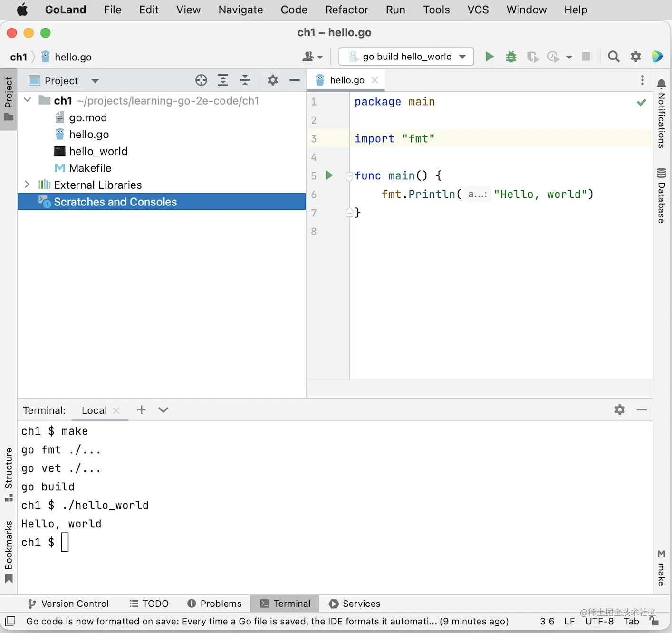Open the JetBrains Toolbox/Space icon
This screenshot has height=633, width=672.
tap(657, 57)
